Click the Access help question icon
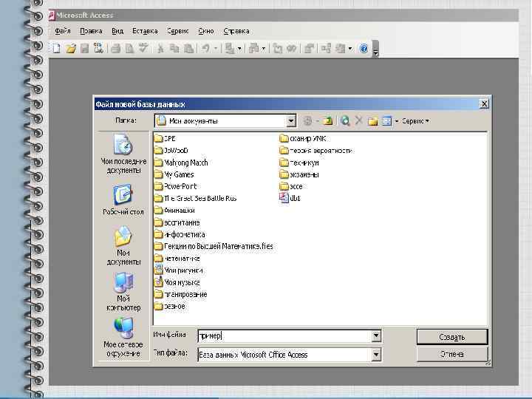This screenshot has width=532, height=399. pos(364,49)
